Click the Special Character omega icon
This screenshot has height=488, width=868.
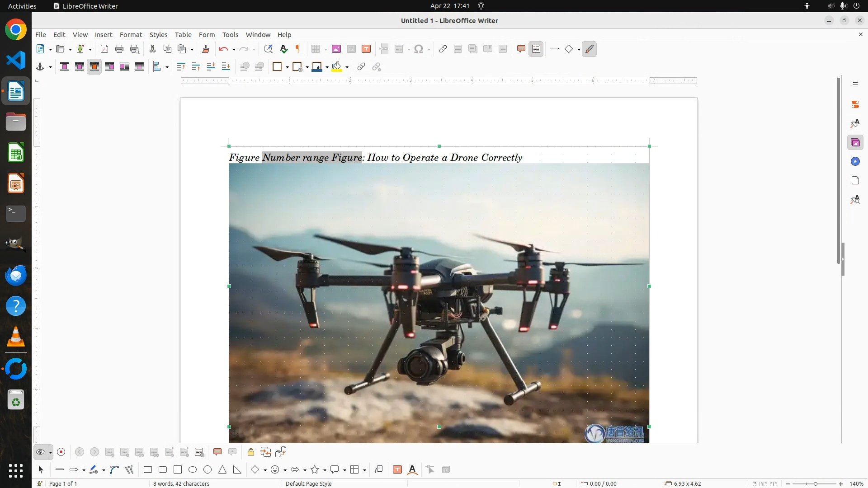(x=419, y=49)
